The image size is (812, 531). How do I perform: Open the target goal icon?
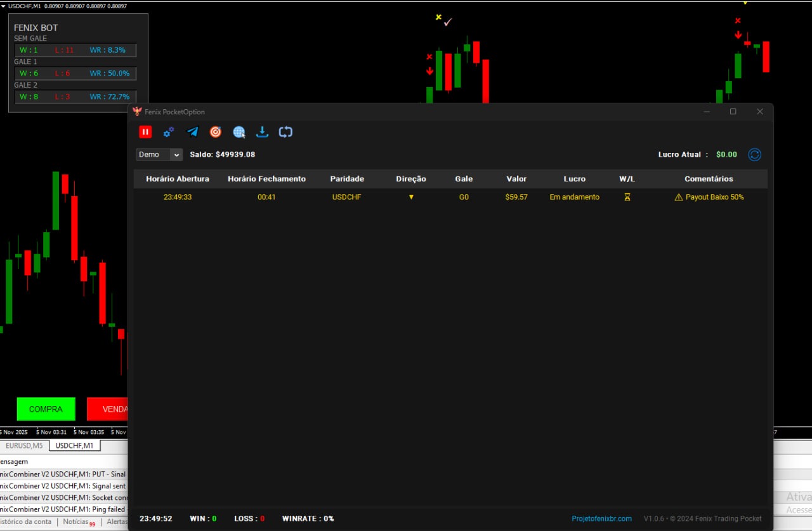point(216,132)
